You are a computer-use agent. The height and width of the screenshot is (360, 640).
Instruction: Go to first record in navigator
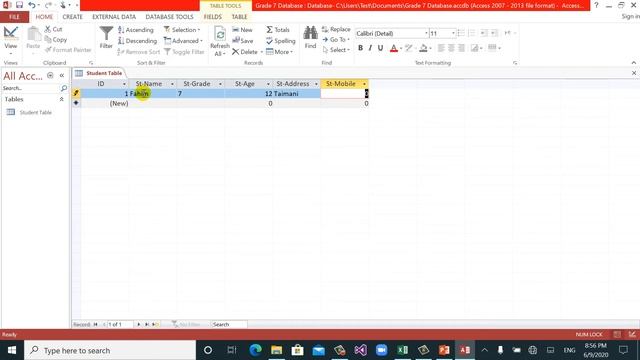[96, 324]
